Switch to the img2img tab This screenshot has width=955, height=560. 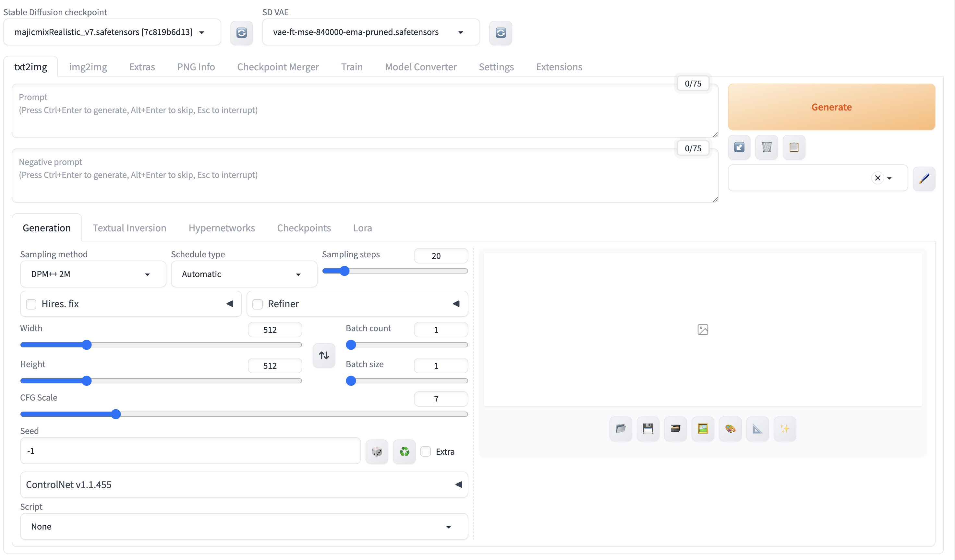coord(88,67)
